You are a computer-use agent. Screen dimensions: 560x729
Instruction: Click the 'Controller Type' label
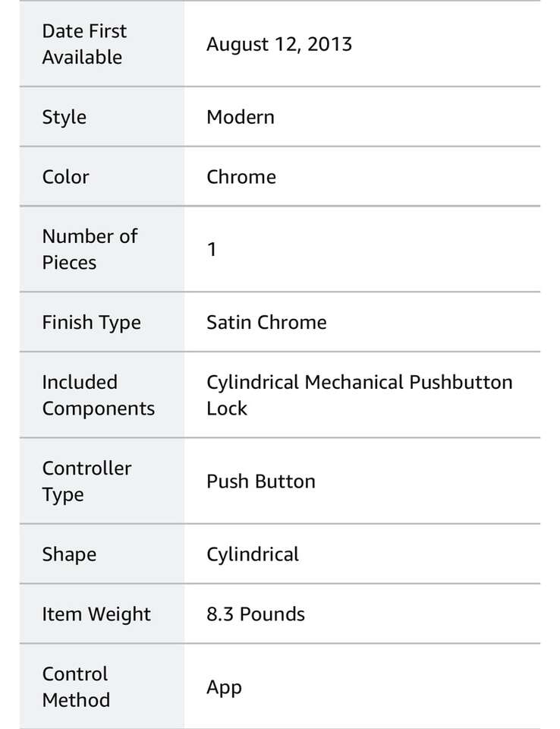coord(87,481)
